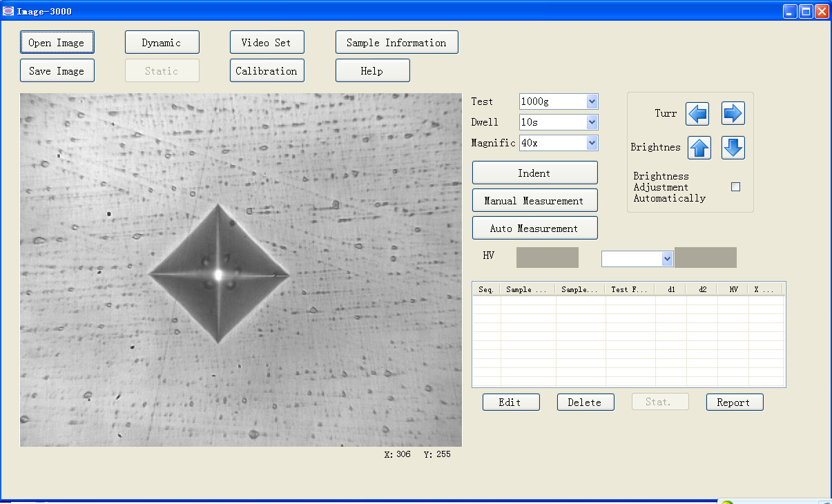The width and height of the screenshot is (832, 504).
Task: Select the HV column header
Action: [x=733, y=289]
